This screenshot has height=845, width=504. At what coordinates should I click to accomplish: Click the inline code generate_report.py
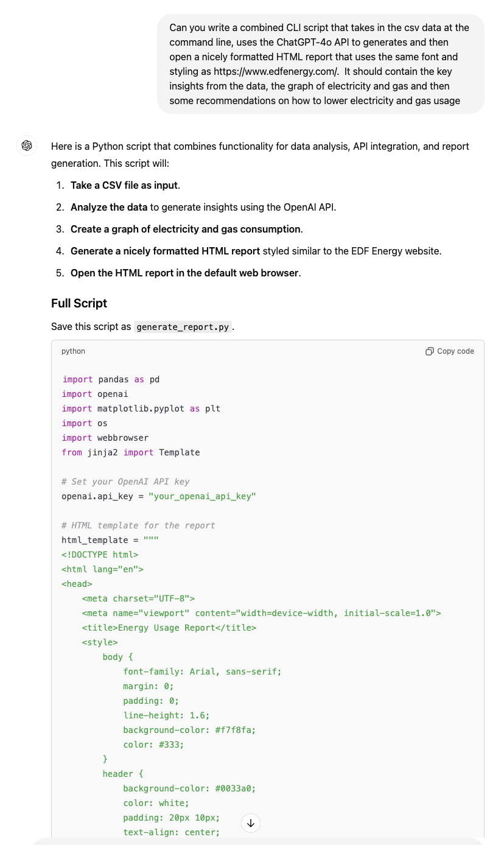pos(183,327)
